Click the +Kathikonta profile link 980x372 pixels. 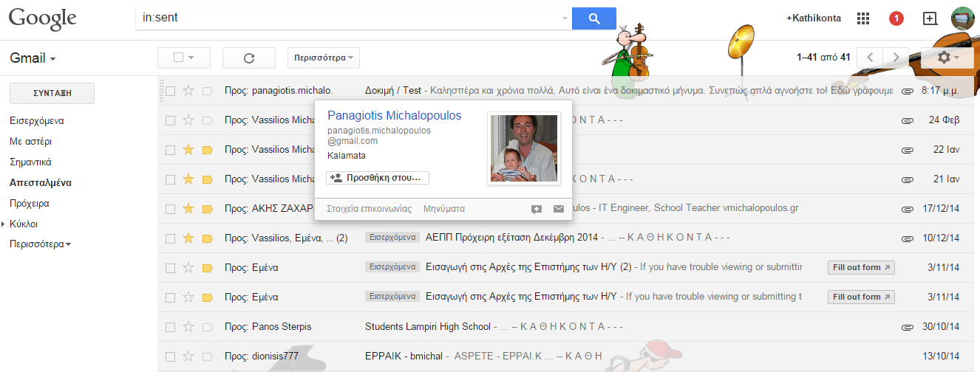(814, 18)
